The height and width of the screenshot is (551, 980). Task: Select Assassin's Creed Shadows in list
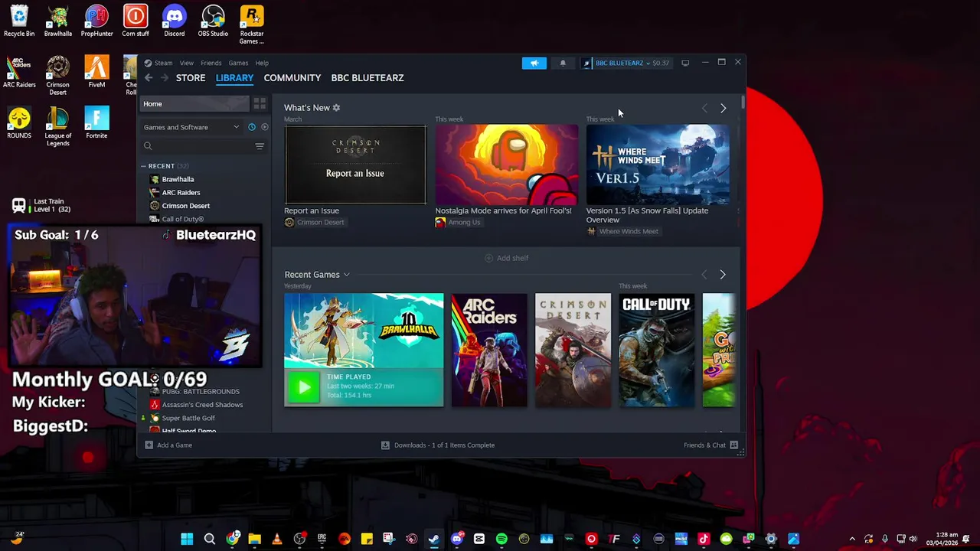(x=202, y=405)
